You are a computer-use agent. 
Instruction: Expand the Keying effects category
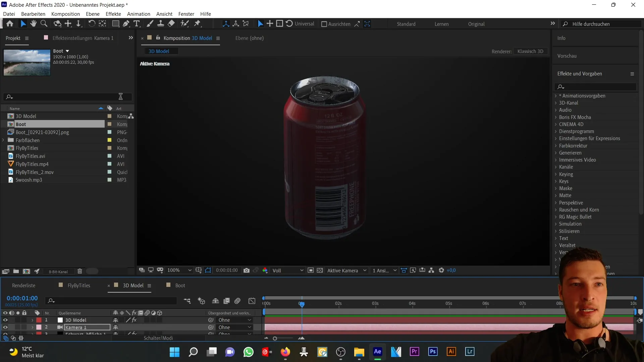click(556, 174)
